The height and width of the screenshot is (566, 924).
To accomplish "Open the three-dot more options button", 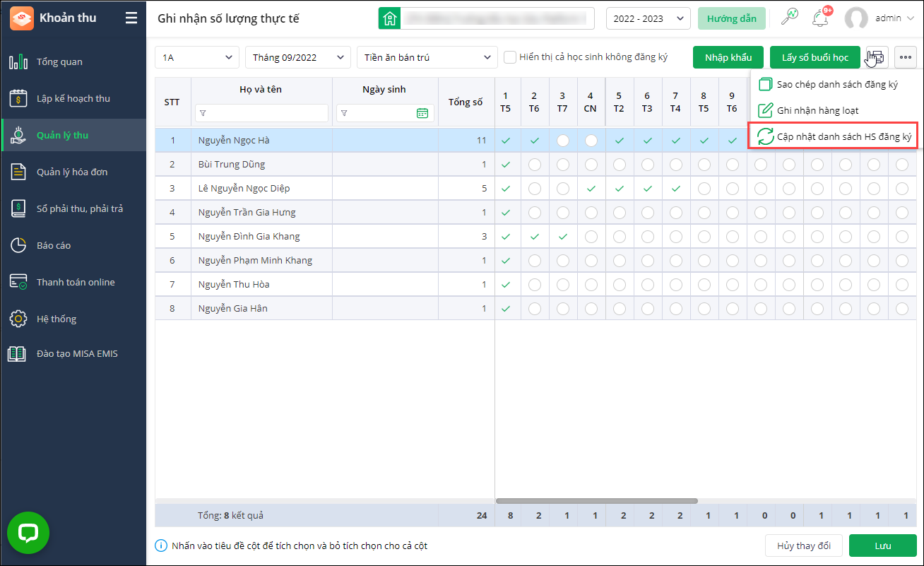I will (906, 57).
